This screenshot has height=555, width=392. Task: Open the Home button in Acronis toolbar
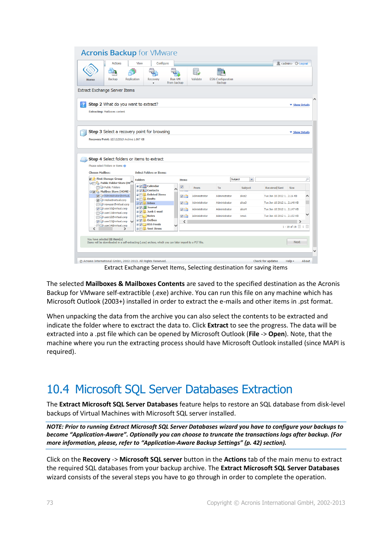pos(90,72)
